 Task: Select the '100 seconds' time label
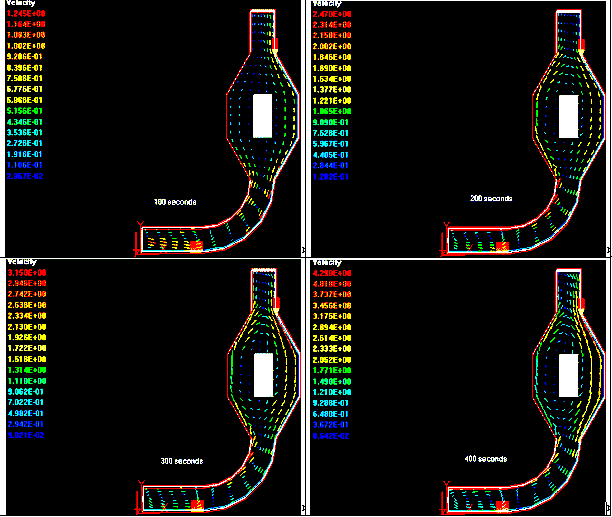pyautogui.click(x=175, y=202)
